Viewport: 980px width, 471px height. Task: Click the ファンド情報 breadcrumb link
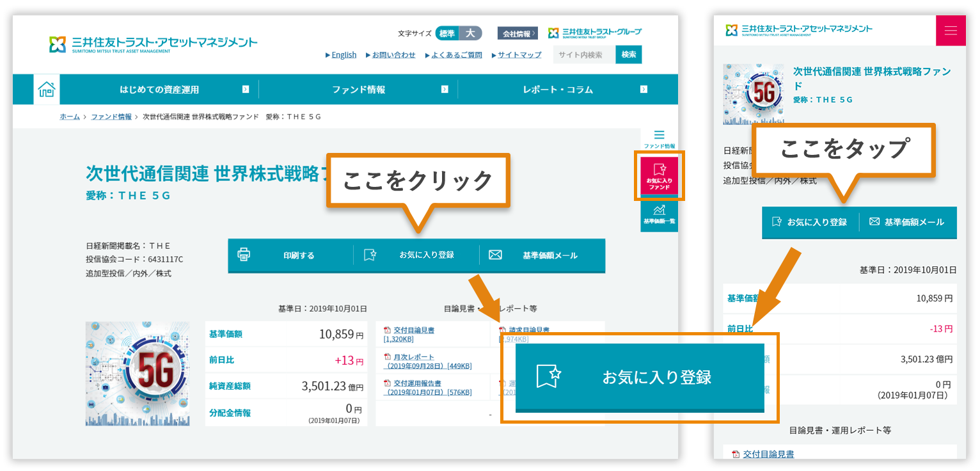111,116
